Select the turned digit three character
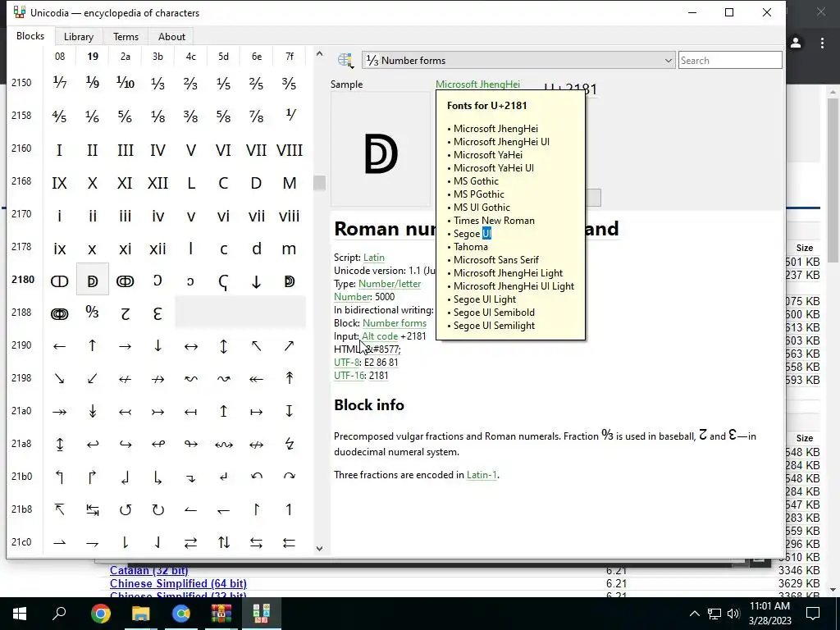Image resolution: width=840 pixels, height=630 pixels. tap(158, 313)
